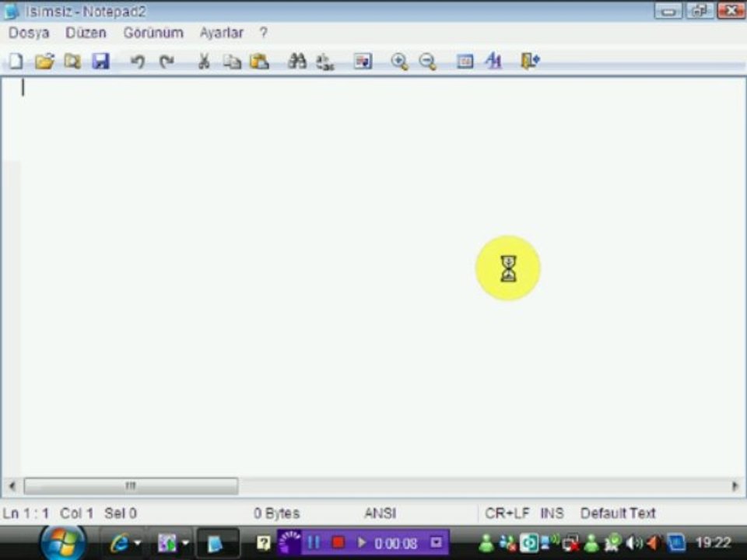Launch Internet Explorer from the taskbar

(119, 543)
